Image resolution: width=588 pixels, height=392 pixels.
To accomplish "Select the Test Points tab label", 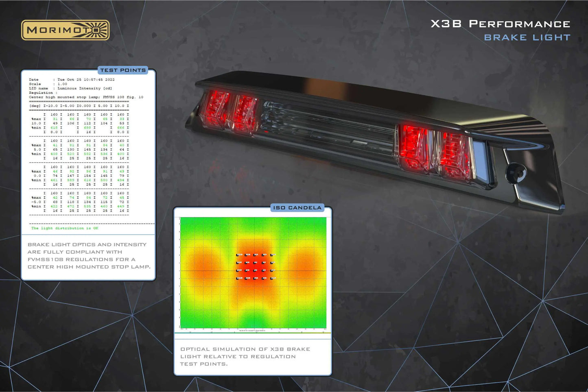I will [x=123, y=70].
